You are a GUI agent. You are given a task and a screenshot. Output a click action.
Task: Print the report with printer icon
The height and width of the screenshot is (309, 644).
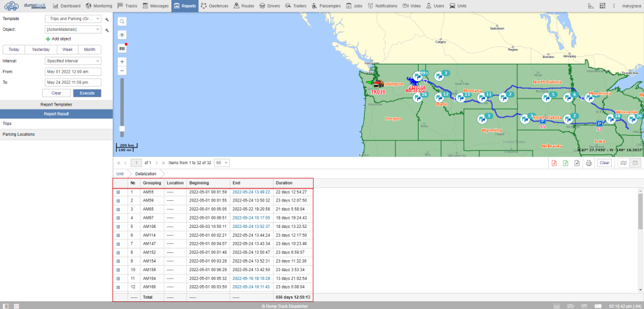(588, 163)
